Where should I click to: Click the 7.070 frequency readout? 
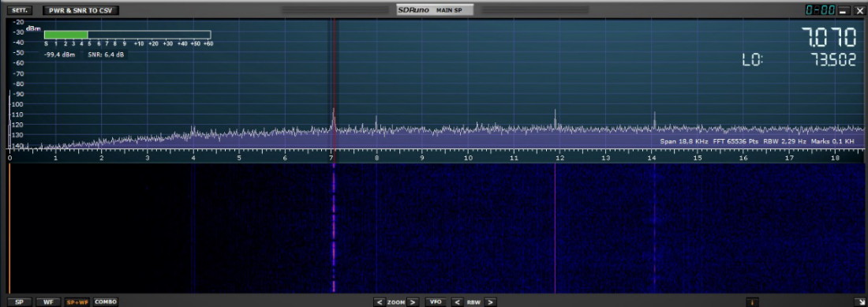829,38
